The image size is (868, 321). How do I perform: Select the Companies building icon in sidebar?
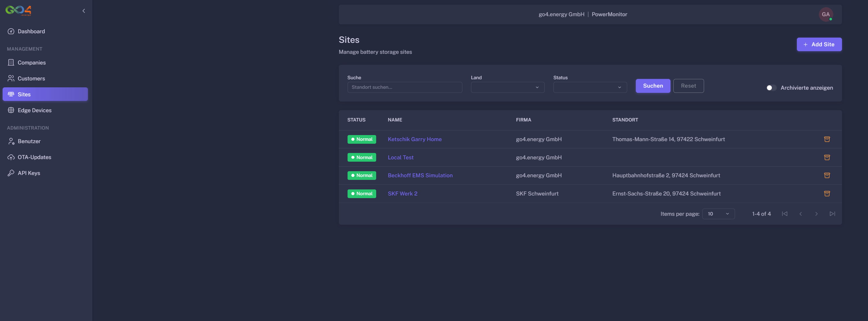pos(11,62)
